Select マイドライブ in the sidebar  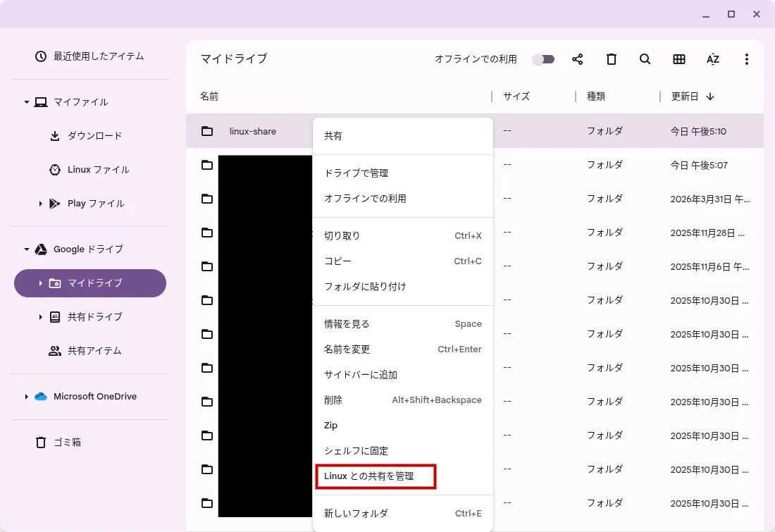[x=90, y=283]
